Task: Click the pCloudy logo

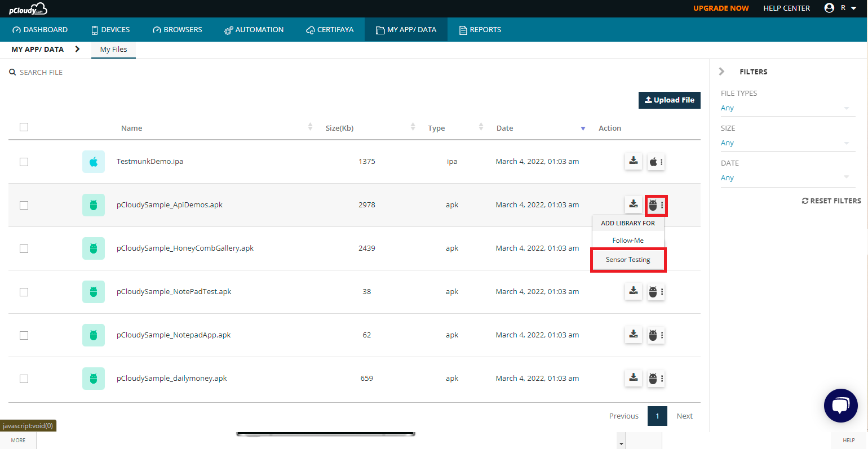Action: 28,8
